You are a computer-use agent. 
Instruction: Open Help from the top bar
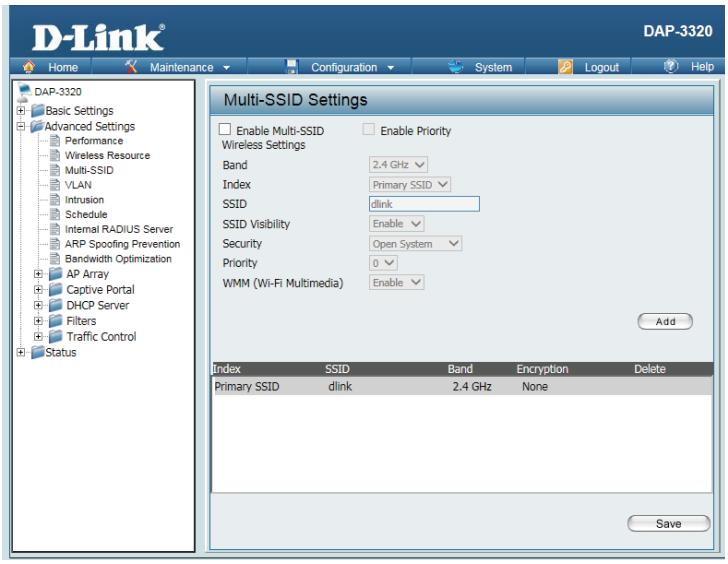click(702, 66)
